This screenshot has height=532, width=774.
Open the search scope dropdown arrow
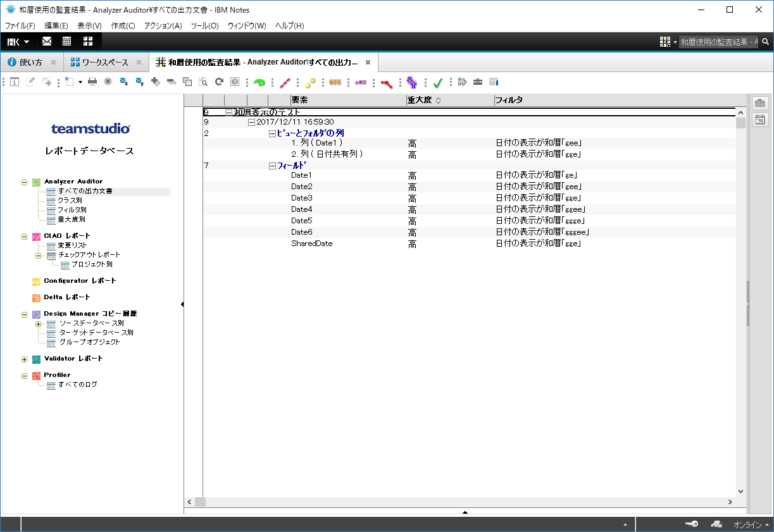(x=675, y=42)
